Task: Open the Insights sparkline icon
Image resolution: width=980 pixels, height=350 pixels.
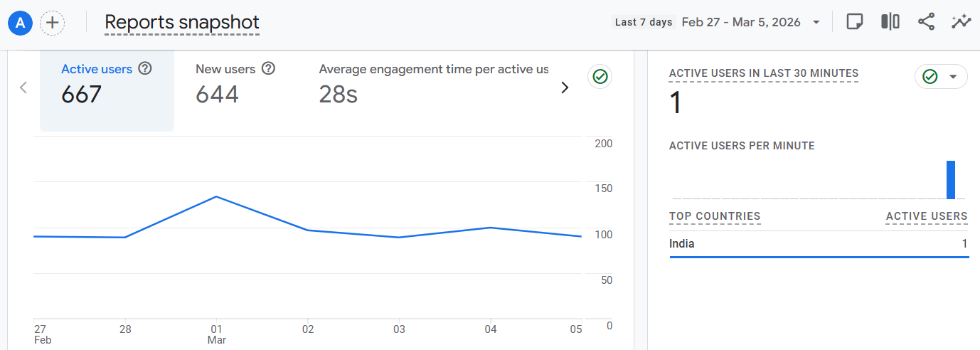Action: pyautogui.click(x=961, y=22)
